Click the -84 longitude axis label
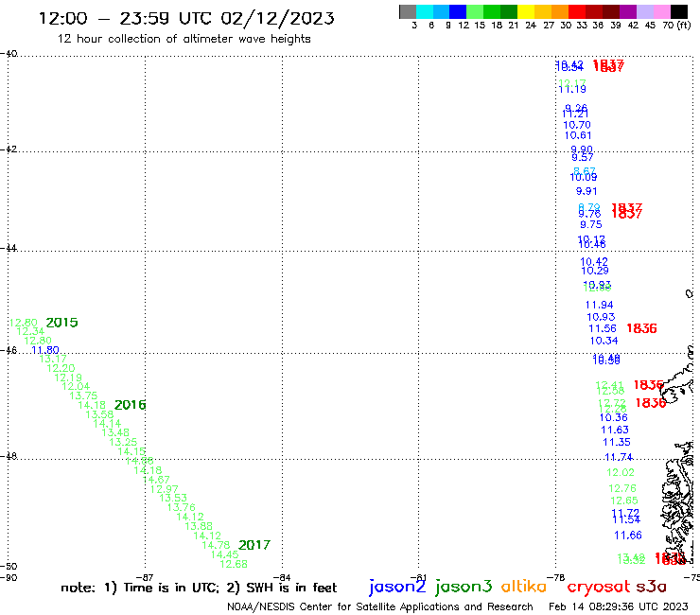Screen dimensions: 700x615 click(282, 577)
